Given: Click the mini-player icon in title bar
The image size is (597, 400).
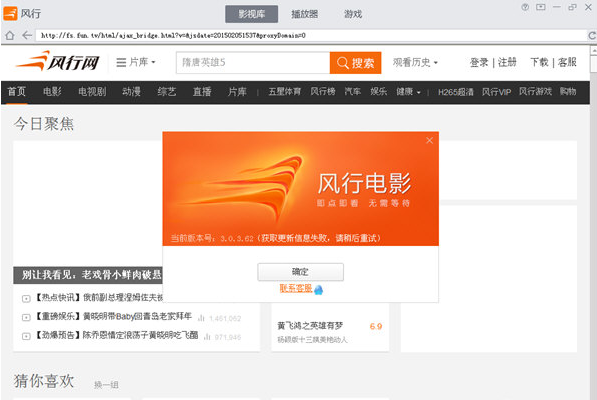Looking at the screenshot, I should 541,7.
